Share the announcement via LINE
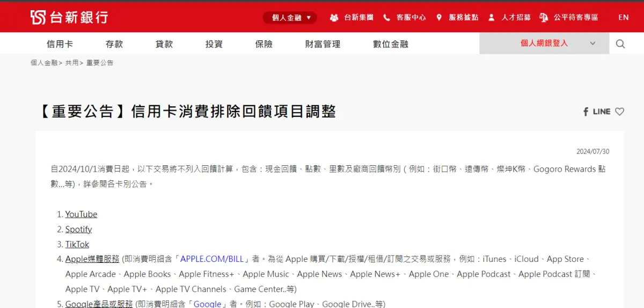Viewport: 644px width, 308px height. (602, 112)
